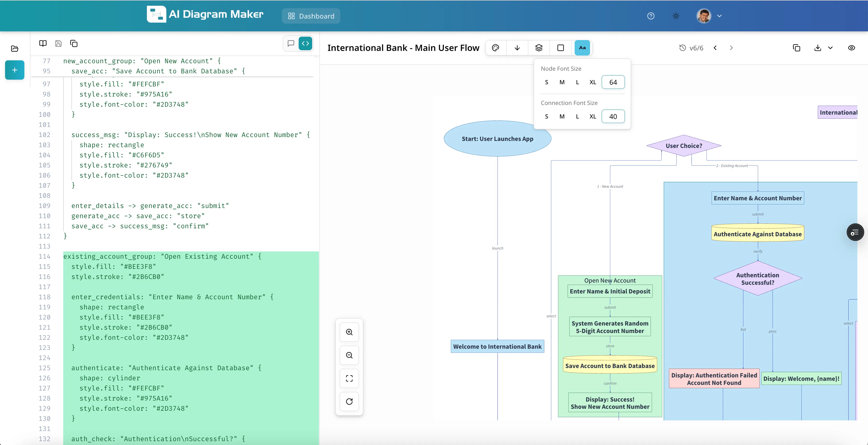868x445 pixels.
Task: Open the layers settings icon
Action: (x=539, y=48)
